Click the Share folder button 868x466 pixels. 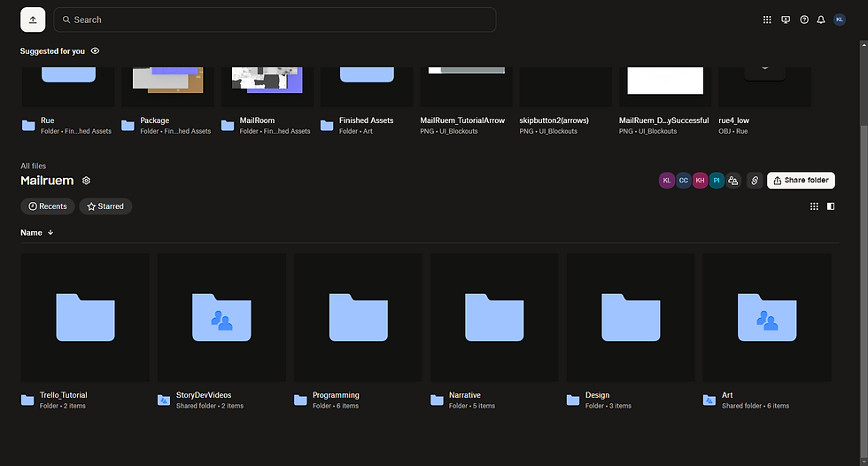pos(801,181)
